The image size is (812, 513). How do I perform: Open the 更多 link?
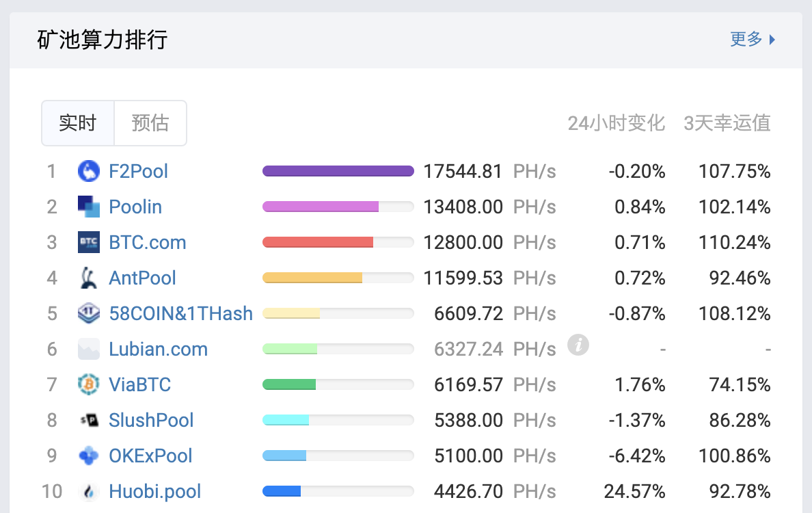point(746,39)
